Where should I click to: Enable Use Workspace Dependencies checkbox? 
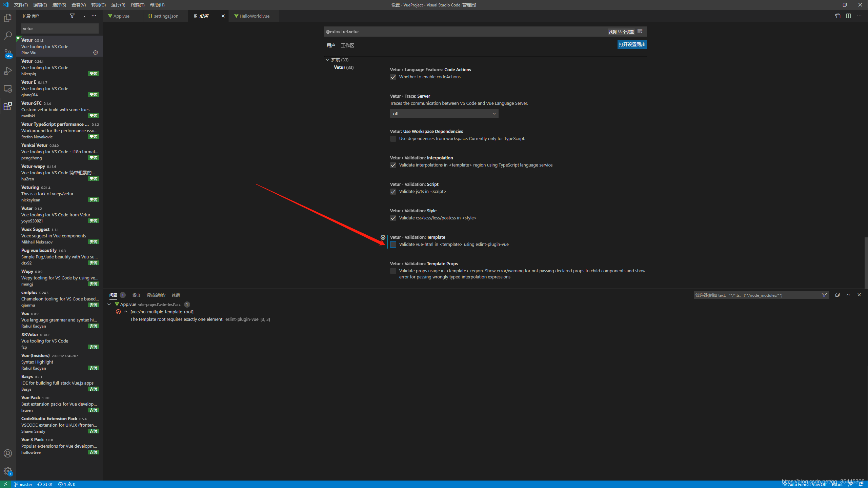tap(393, 139)
